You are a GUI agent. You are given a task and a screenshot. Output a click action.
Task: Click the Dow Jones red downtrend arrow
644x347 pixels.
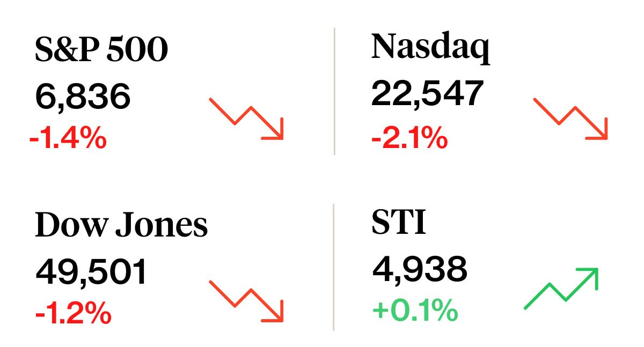click(246, 301)
